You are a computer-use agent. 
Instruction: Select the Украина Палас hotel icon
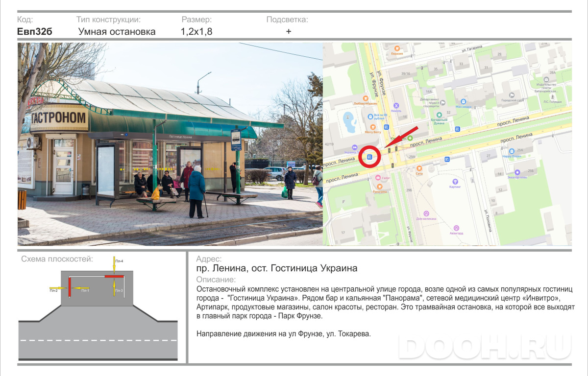pos(355,147)
